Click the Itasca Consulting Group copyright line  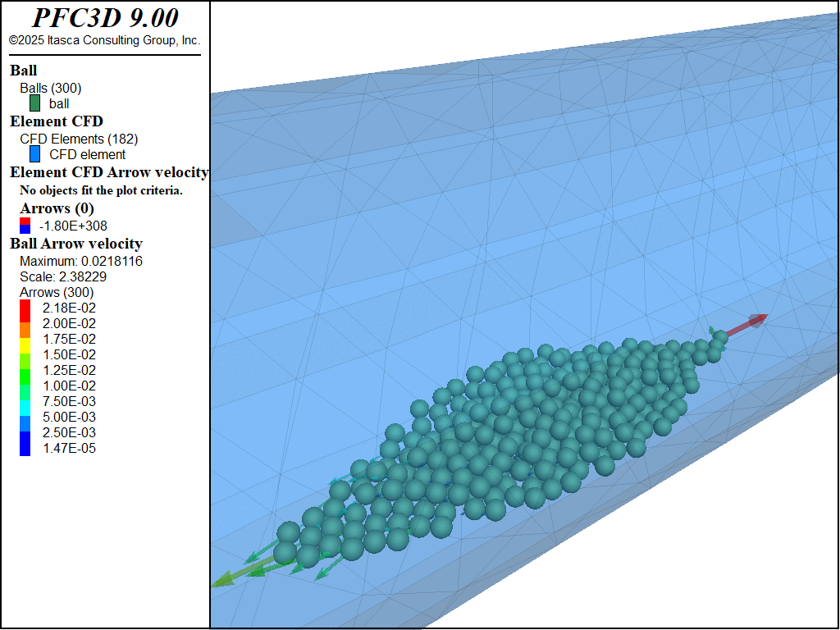click(104, 40)
